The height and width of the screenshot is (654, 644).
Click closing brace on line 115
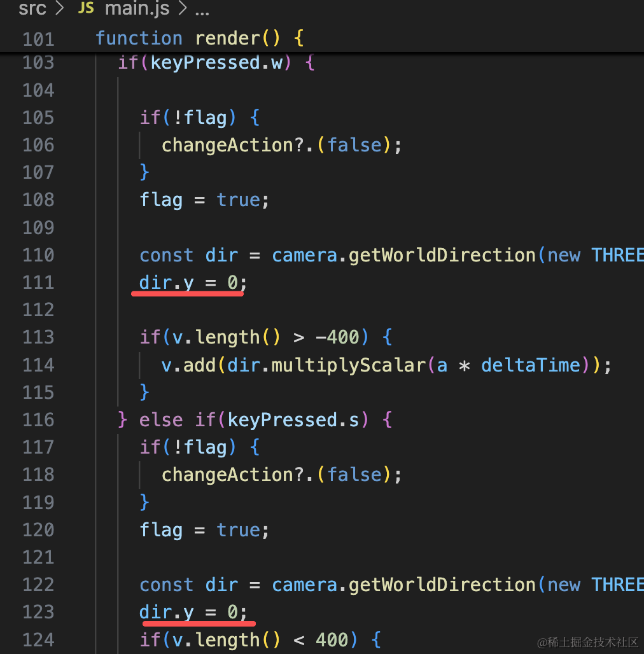144,392
